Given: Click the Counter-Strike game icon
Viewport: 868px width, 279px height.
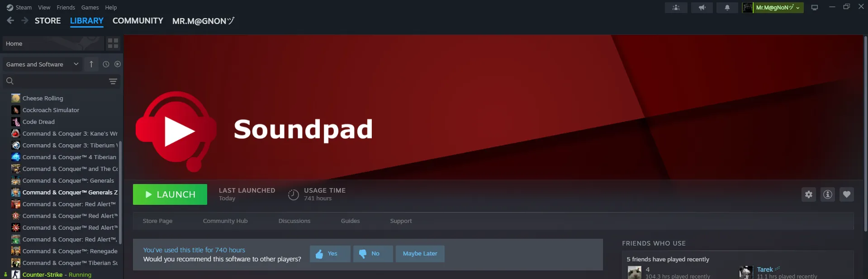Looking at the screenshot, I should click(16, 274).
